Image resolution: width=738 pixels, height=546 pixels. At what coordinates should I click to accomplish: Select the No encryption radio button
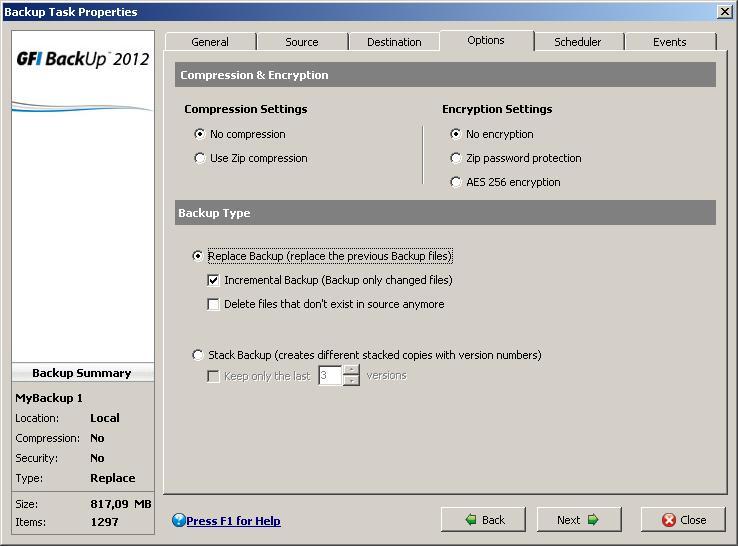tap(457, 134)
